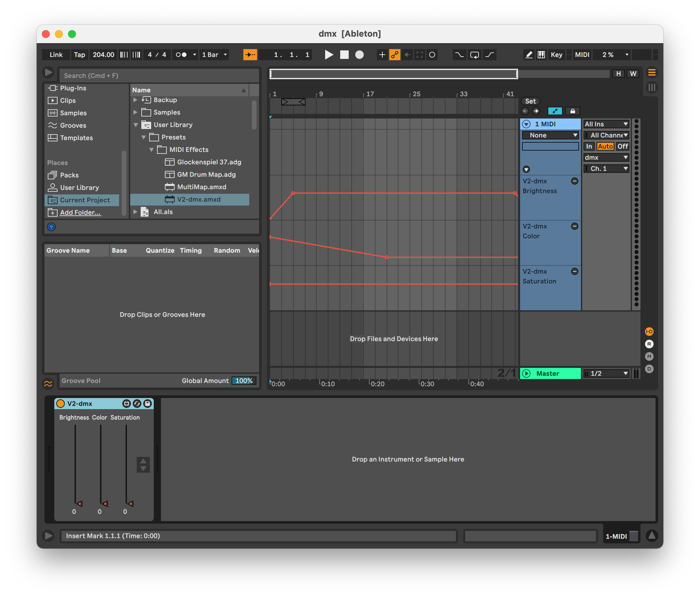This screenshot has height=597, width=700.
Task: Open the 1 Bar quantization menu
Action: [x=215, y=55]
